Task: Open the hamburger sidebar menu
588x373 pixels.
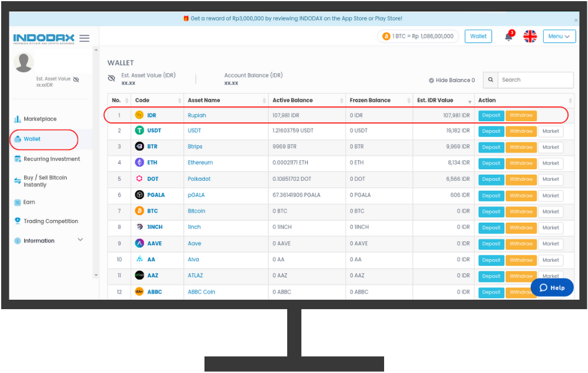Action: (x=85, y=38)
